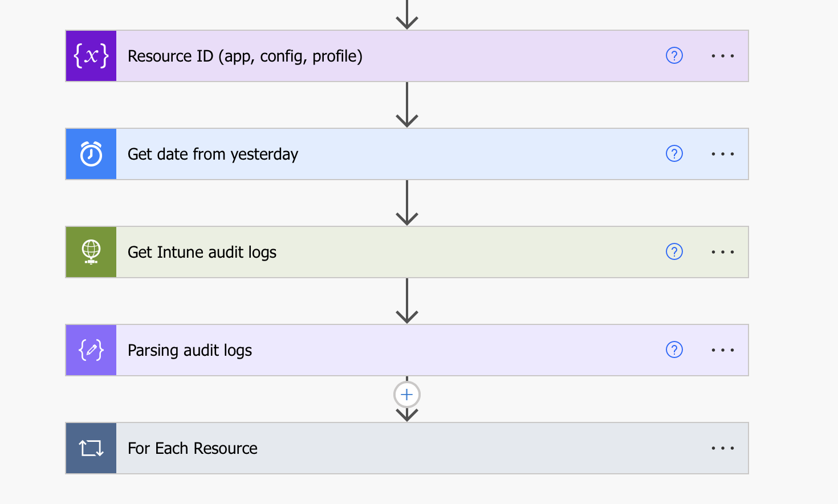Screen dimensions: 838x504
Task: Open more options on Parsing audit logs
Action: [x=722, y=350]
